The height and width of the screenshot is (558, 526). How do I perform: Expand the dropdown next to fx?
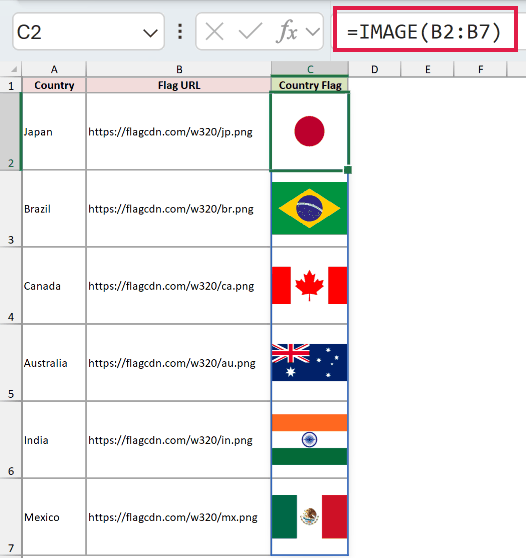click(x=313, y=32)
